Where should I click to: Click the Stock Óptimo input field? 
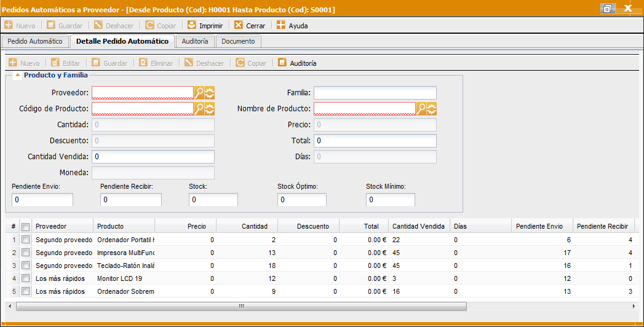[x=302, y=199]
